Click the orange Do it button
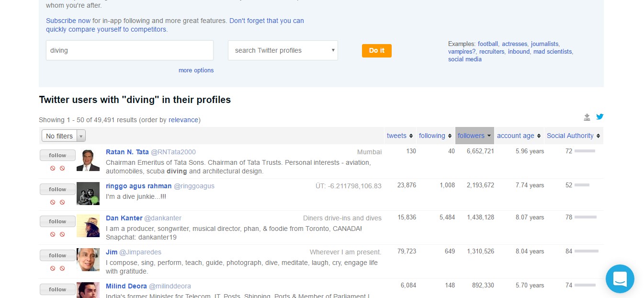The width and height of the screenshot is (644, 298). coord(377,50)
